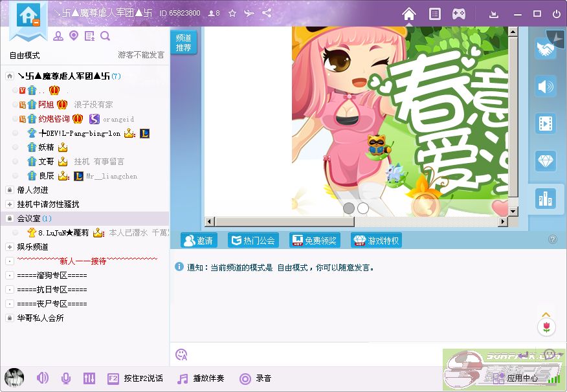The height and width of the screenshot is (392, 567).
Task: Select the first banner carousel dot
Action: pyautogui.click(x=349, y=208)
